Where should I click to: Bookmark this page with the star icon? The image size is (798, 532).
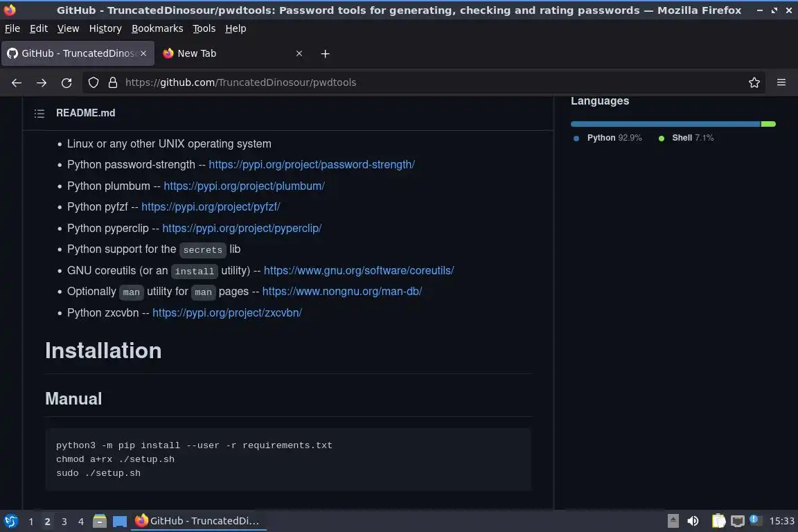click(754, 82)
